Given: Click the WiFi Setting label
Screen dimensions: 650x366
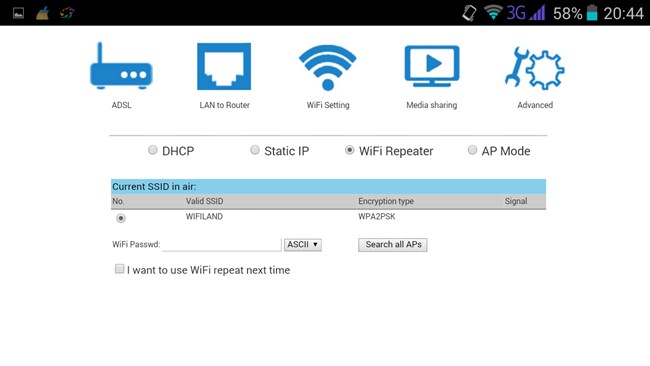Looking at the screenshot, I should pos(328,105).
